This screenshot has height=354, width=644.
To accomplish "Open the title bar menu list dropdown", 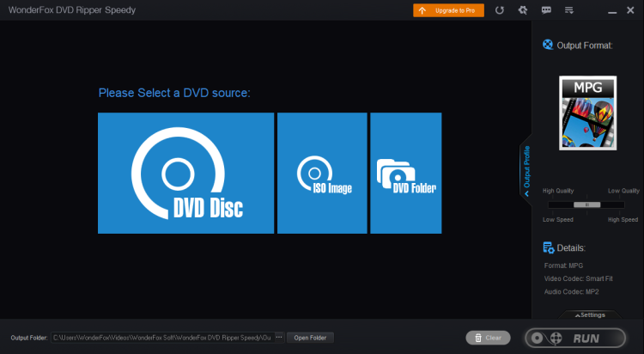I will [x=568, y=10].
